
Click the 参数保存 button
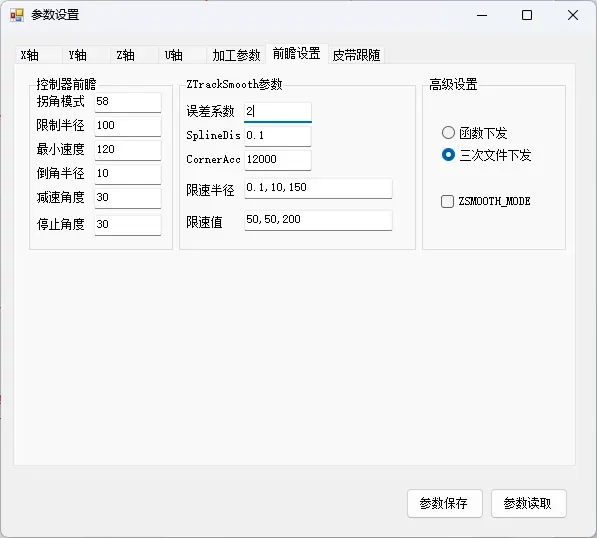coord(444,503)
